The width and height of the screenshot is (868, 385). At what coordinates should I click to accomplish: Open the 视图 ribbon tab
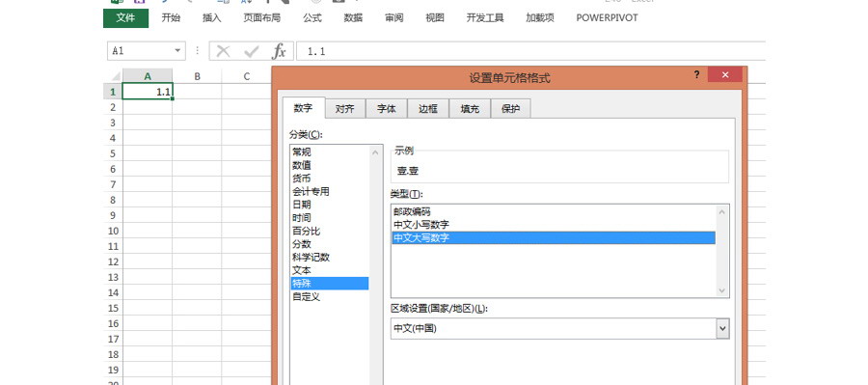pyautogui.click(x=435, y=17)
